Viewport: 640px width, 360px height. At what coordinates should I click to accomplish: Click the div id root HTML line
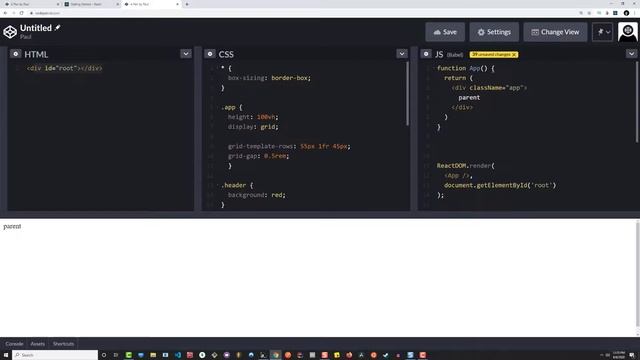(x=64, y=68)
